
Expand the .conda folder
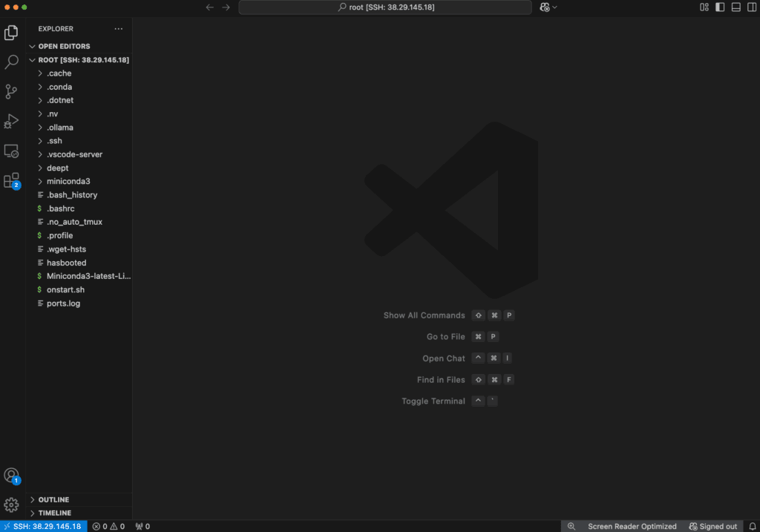tap(79, 87)
